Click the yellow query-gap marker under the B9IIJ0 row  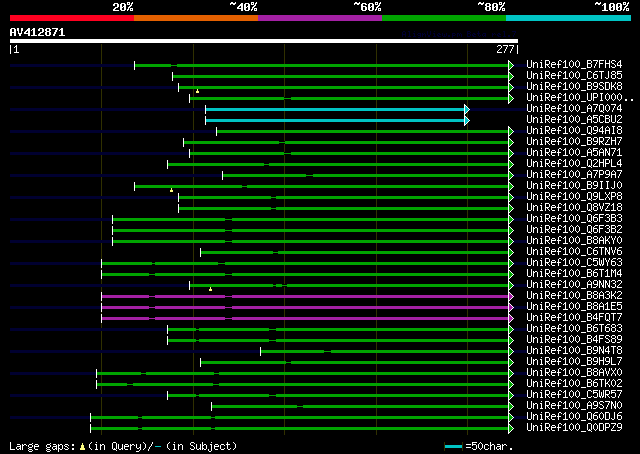(171, 190)
